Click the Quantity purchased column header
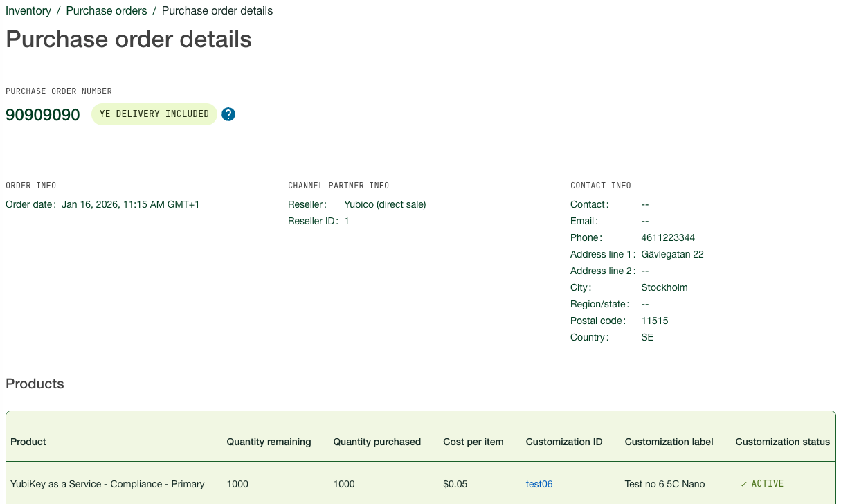This screenshot has width=841, height=504. (377, 442)
